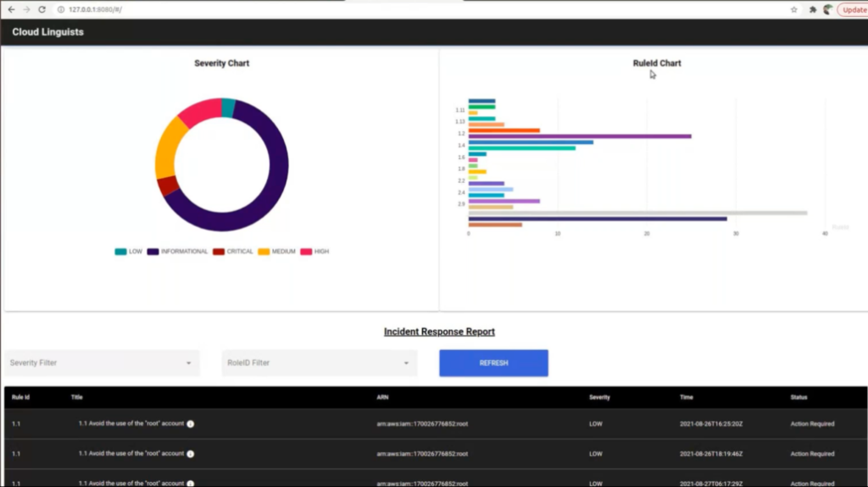
Task: Click the longest grey bar in RuleId Chart
Action: (x=637, y=213)
